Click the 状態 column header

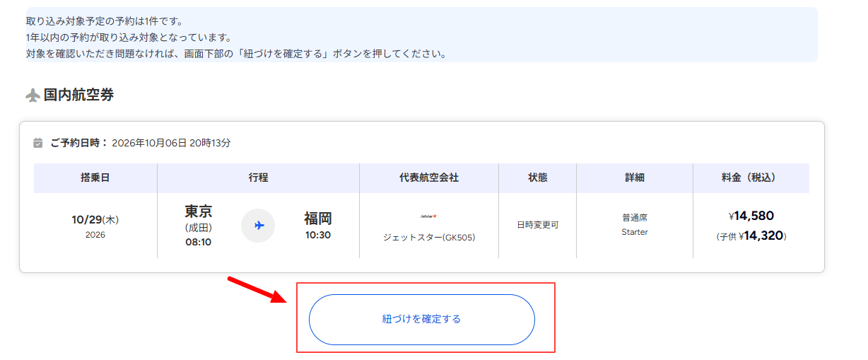click(537, 178)
